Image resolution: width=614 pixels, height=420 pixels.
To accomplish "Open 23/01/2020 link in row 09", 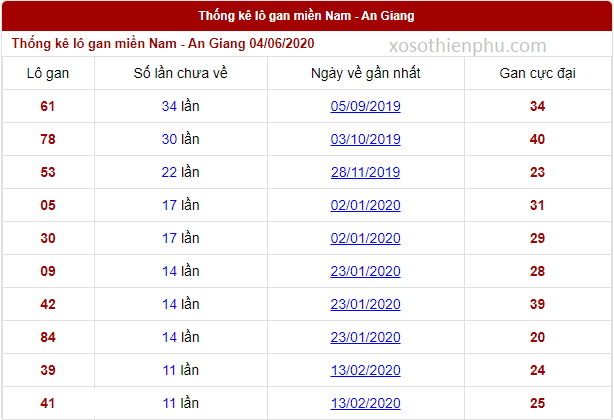I will [x=365, y=271].
